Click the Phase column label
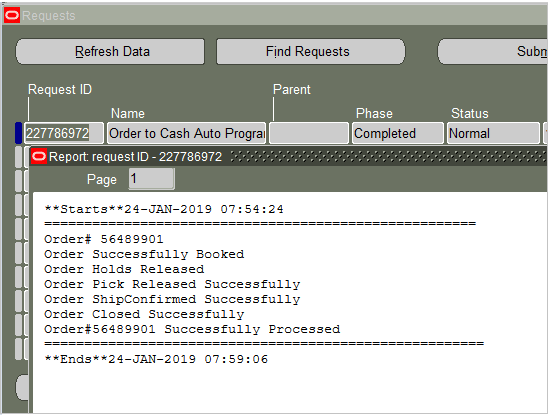The width and height of the screenshot is (550, 415). coord(374,113)
